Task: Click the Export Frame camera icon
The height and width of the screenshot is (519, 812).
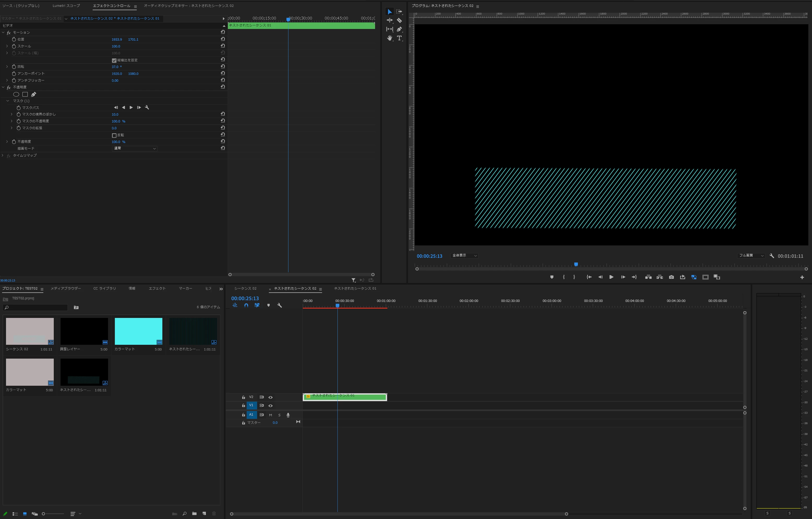Action: coord(671,277)
